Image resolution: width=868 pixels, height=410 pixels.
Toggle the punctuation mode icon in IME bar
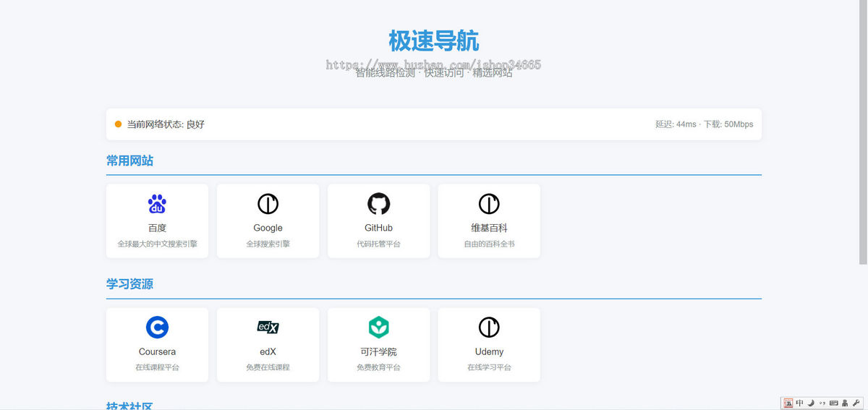click(x=822, y=403)
